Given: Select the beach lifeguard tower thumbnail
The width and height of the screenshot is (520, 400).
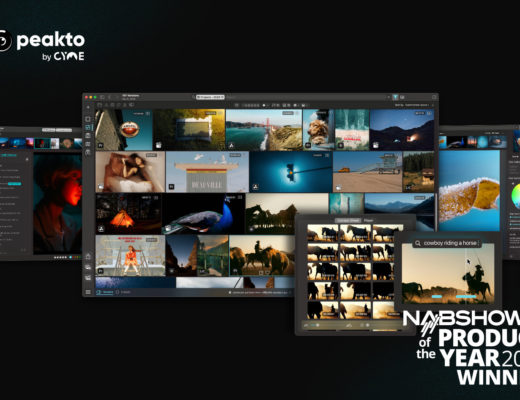Looking at the screenshot, I should click(367, 172).
